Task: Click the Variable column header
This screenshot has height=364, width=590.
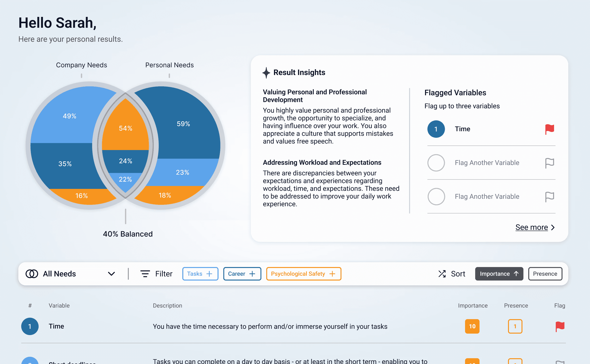Action: pyautogui.click(x=59, y=306)
